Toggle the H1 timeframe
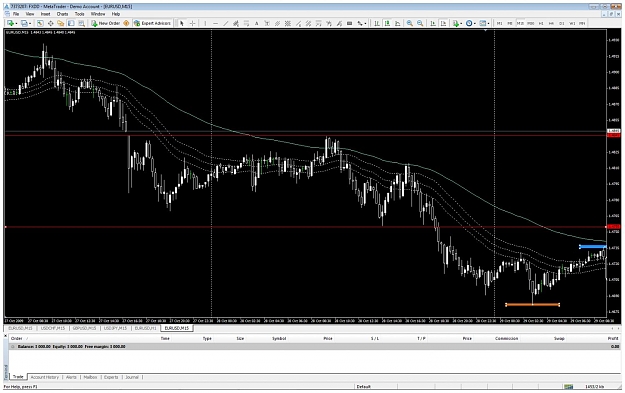625x393 pixels. pos(541,23)
